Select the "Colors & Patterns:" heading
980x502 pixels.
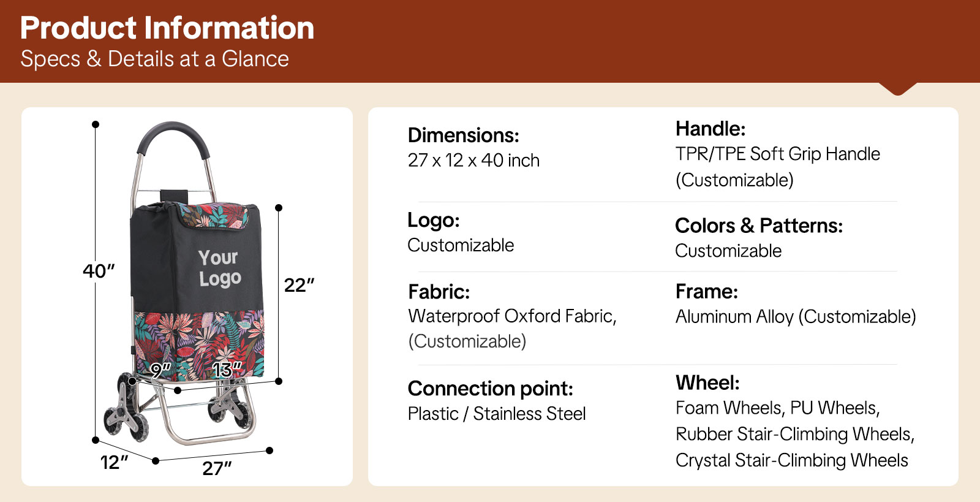758,226
